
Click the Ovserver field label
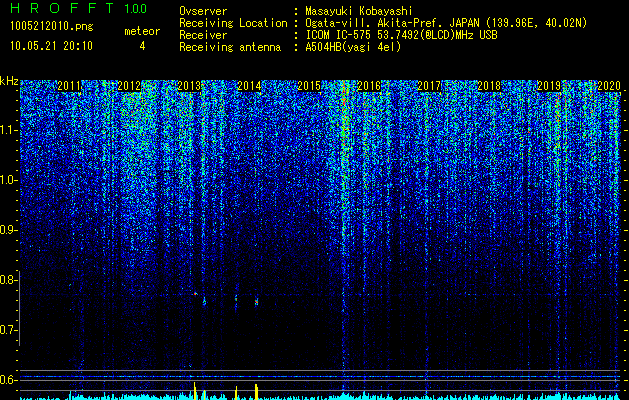click(x=203, y=12)
